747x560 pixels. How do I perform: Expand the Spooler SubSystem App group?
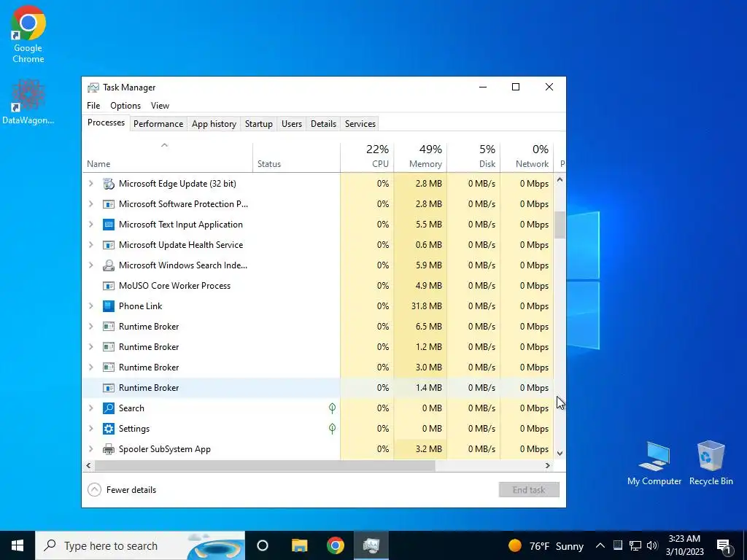pos(91,449)
